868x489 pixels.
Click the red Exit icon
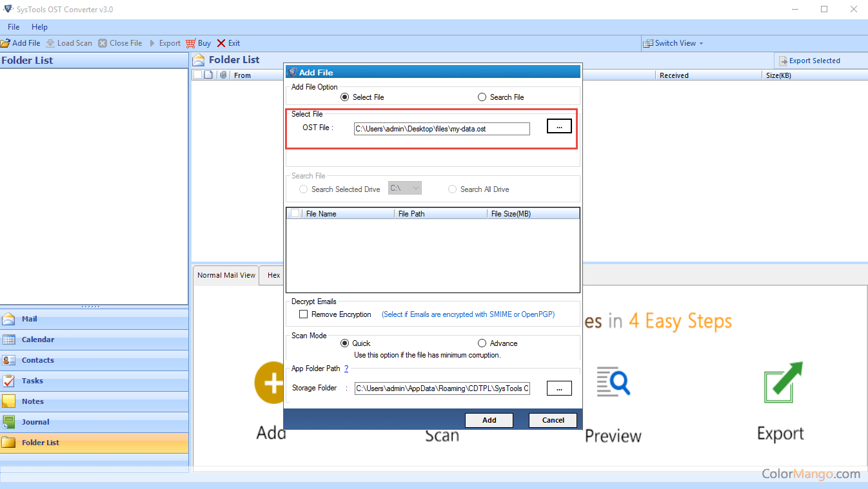[221, 43]
